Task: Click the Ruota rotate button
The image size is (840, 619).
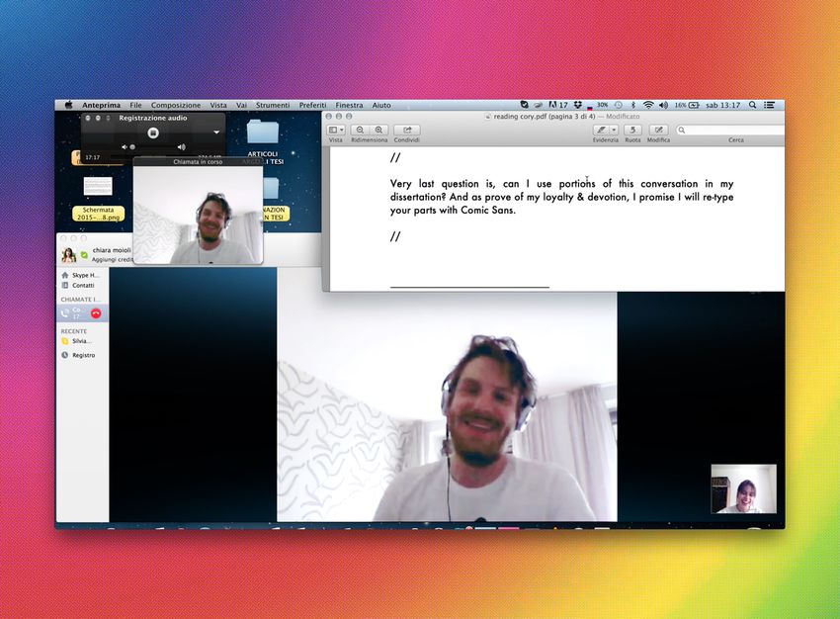Action: pos(632,130)
